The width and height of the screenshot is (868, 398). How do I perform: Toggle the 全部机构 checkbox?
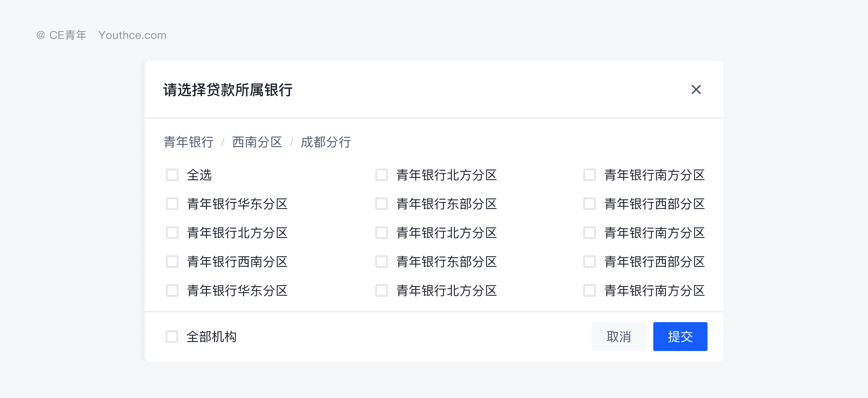[x=172, y=336]
